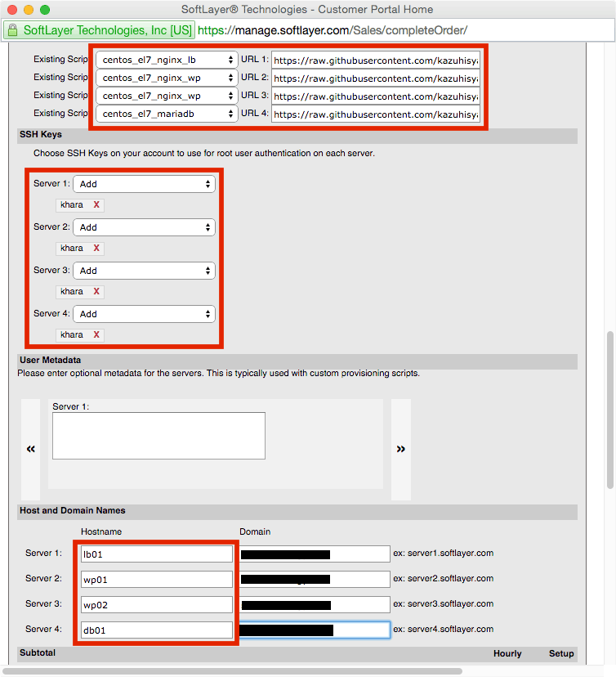Click the URL 4 script address field
Screen dimensions: 616x677
pyautogui.click(x=376, y=114)
